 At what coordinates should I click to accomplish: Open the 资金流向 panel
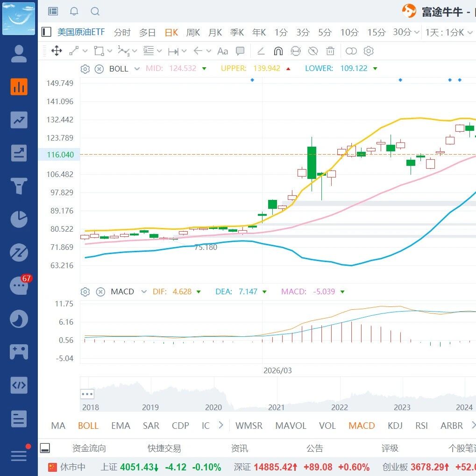[89, 448]
